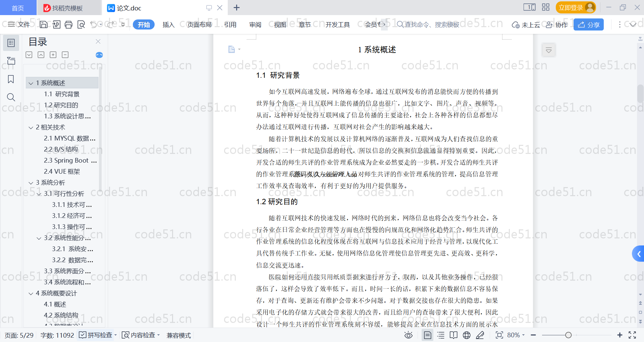Image resolution: width=644 pixels, height=342 pixels.
Task: Click the floating filter button beside page
Action: (x=549, y=50)
